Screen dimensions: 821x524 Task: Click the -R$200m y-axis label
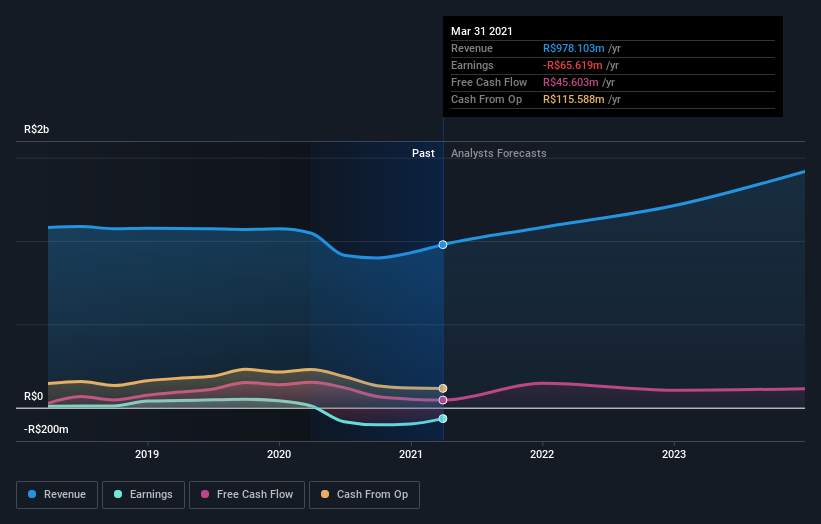[46, 429]
